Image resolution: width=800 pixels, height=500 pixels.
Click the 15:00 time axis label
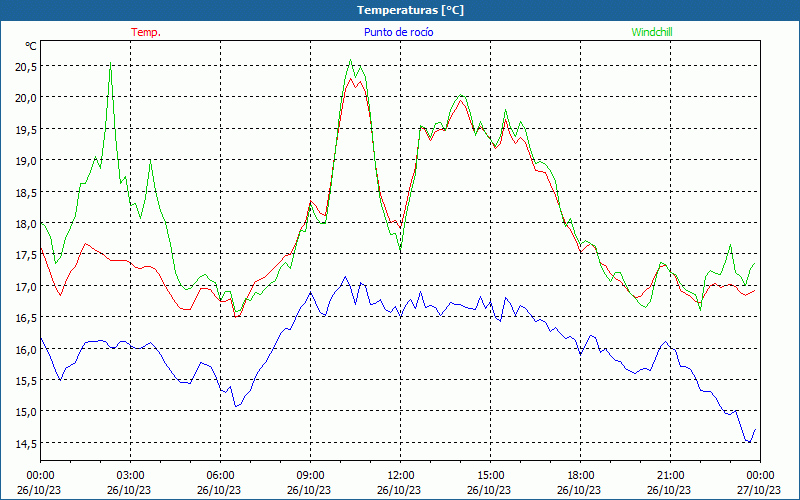pyautogui.click(x=490, y=476)
